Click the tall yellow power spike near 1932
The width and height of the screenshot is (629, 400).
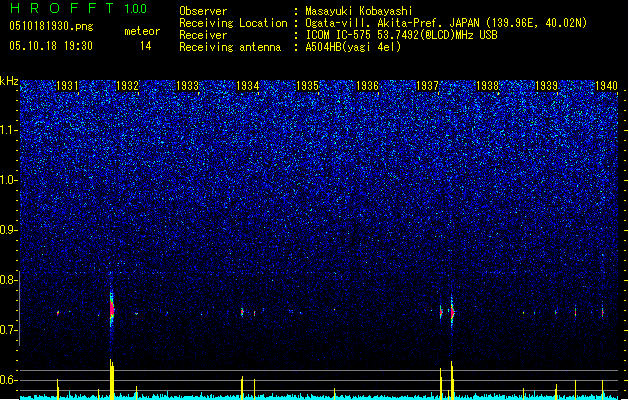112,379
